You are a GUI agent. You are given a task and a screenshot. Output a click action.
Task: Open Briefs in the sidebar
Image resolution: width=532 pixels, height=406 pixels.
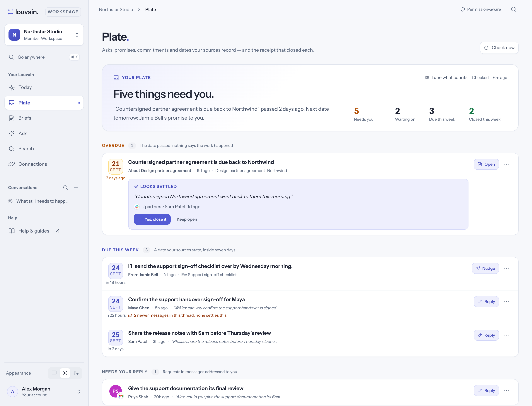tap(44, 118)
